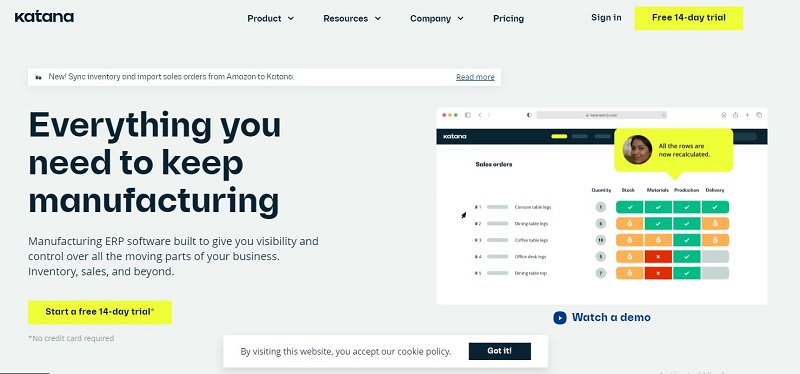Play the Watch a demo video icon

[560, 318]
